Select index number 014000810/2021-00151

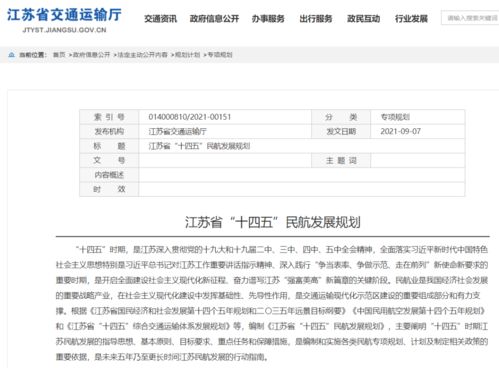pos(190,117)
